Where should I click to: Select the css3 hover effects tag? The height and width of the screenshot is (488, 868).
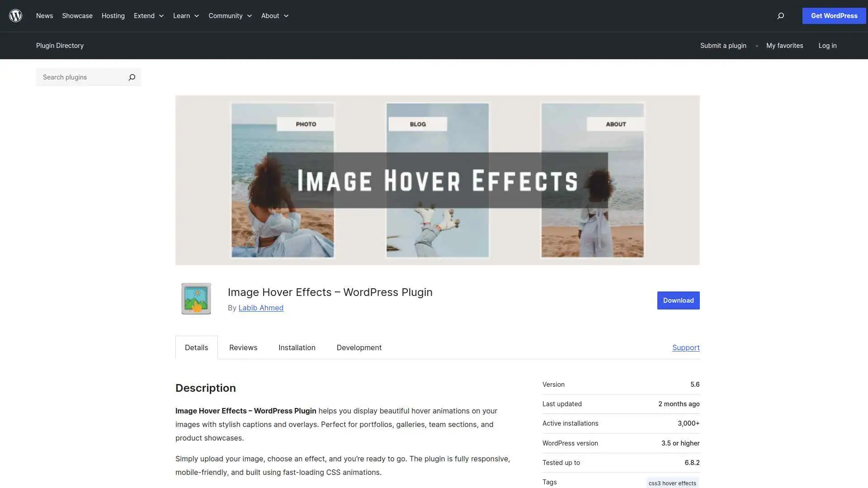(672, 483)
